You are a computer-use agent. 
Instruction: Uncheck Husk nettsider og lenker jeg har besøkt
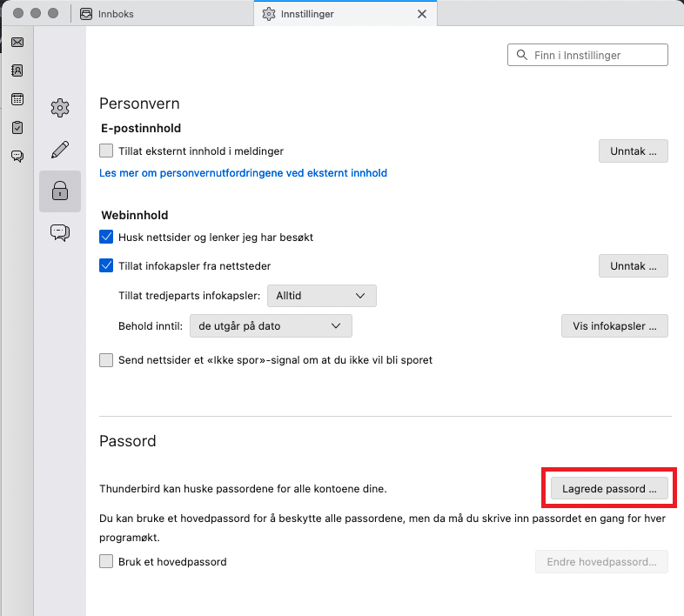(x=106, y=237)
